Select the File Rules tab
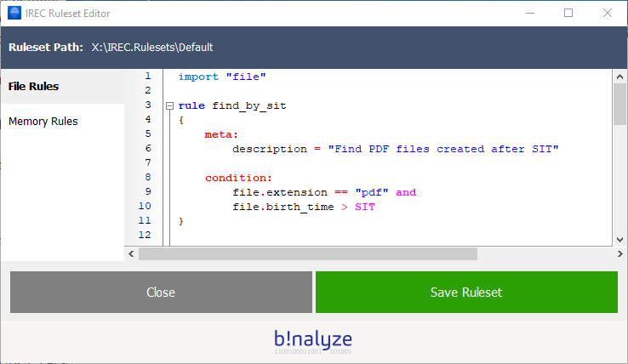The image size is (628, 364). (x=34, y=87)
